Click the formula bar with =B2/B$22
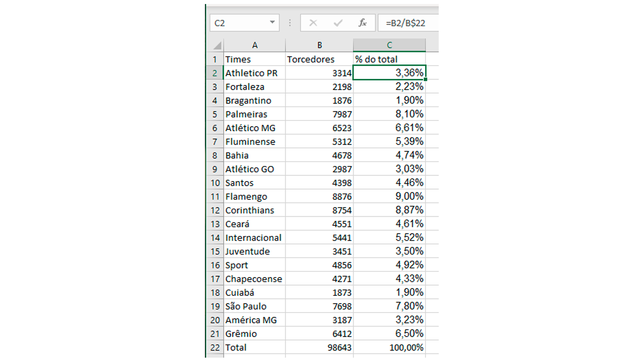The height and width of the screenshot is (362, 644). coord(408,23)
